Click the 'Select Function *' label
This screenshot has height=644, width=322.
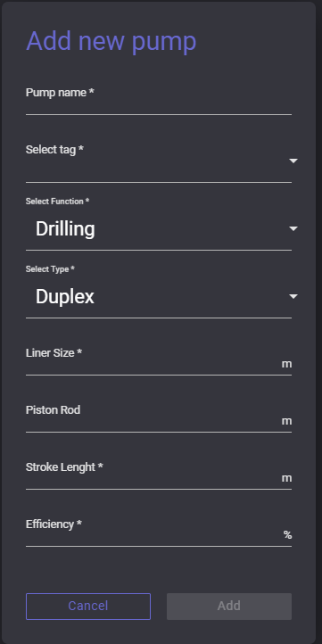pos(57,202)
